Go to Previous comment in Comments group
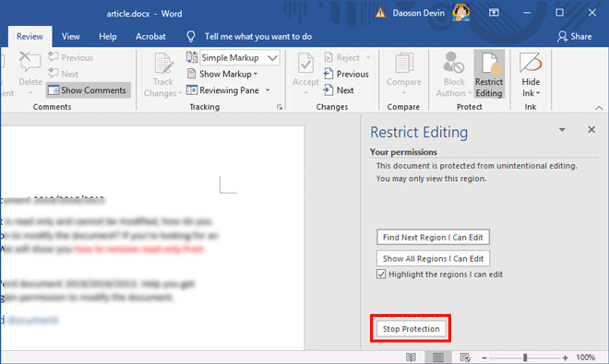Image resolution: width=609 pixels, height=364 pixels. [x=71, y=57]
